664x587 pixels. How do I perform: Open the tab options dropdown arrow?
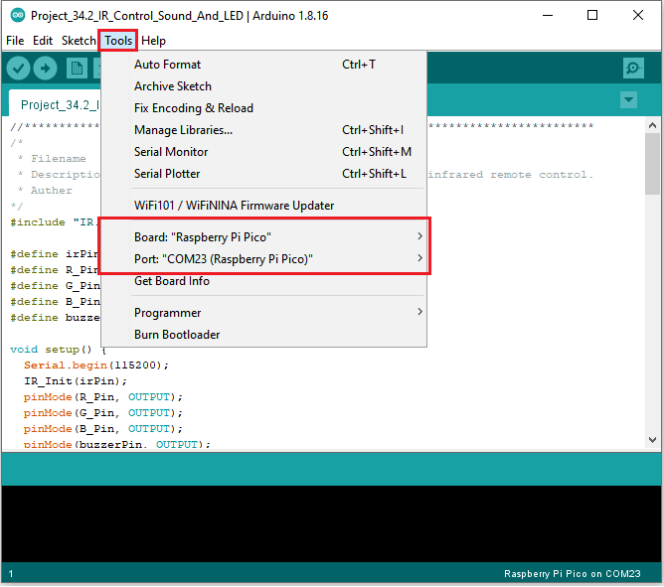pyautogui.click(x=628, y=100)
